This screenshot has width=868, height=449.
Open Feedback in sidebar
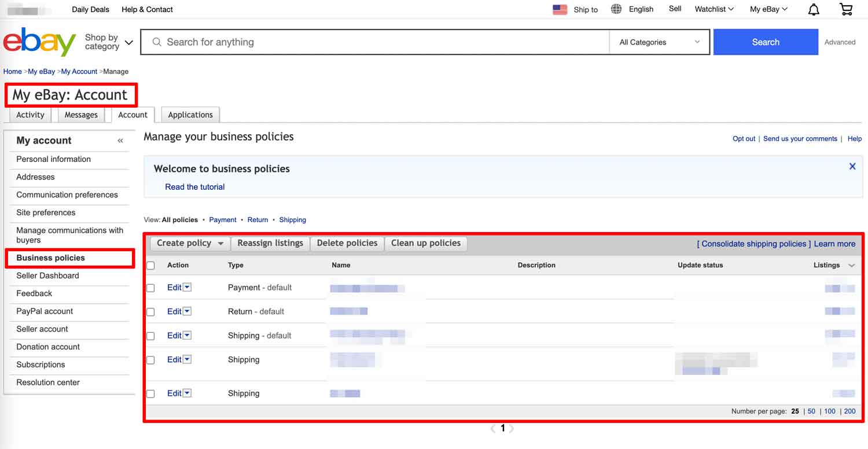coord(34,293)
